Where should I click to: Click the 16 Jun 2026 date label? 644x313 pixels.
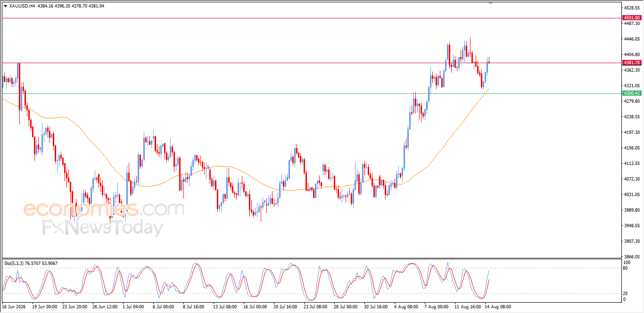pos(13,306)
